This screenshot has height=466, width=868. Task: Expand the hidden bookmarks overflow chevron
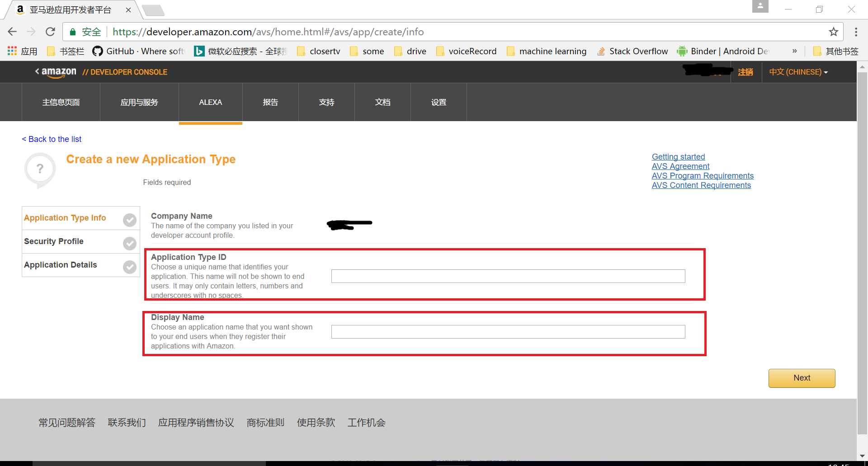(794, 51)
